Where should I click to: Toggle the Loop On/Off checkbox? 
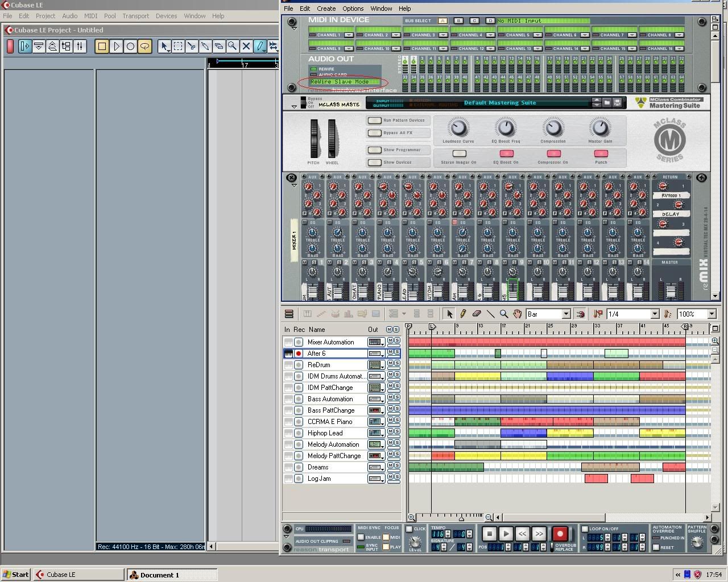click(x=585, y=529)
